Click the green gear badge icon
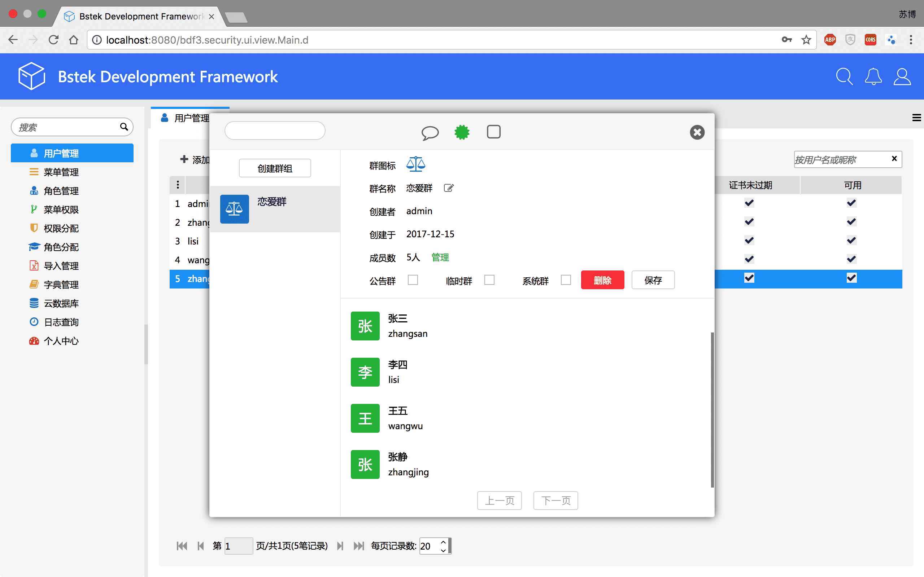924x577 pixels. click(x=462, y=132)
